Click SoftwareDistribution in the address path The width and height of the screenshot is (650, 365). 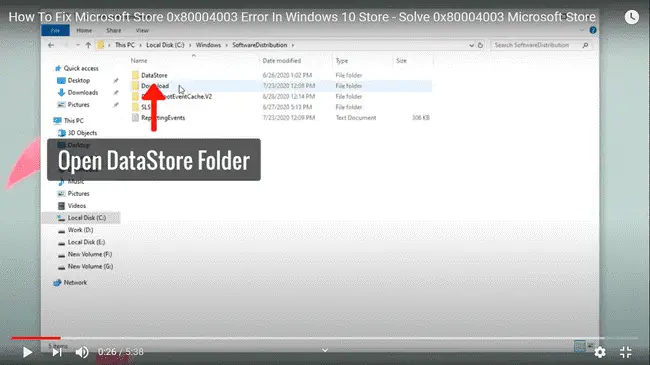click(x=260, y=45)
